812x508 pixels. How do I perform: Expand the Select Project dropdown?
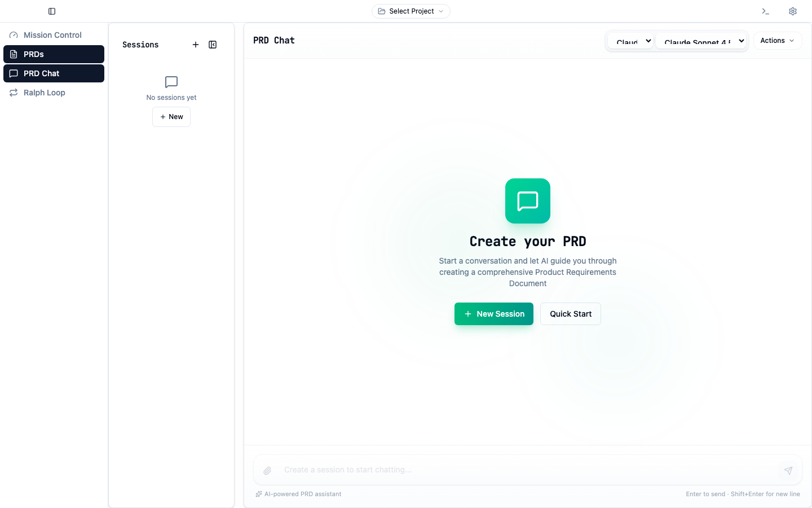[x=411, y=11]
